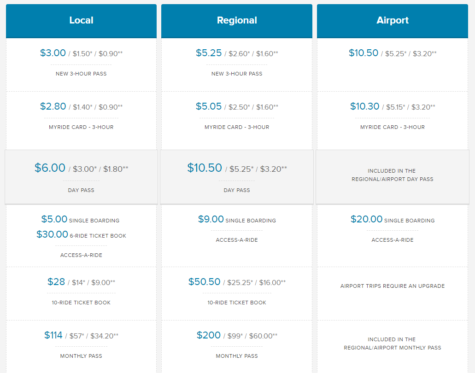Click the Regional $50.50 10-ride ticket book price
Viewport: 475px width, 373px height.
pos(204,282)
